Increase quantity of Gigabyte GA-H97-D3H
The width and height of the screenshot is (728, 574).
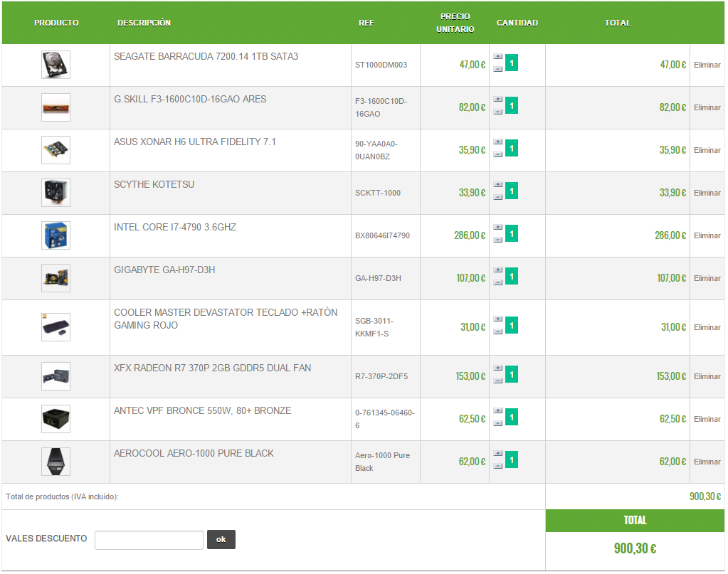pos(497,270)
